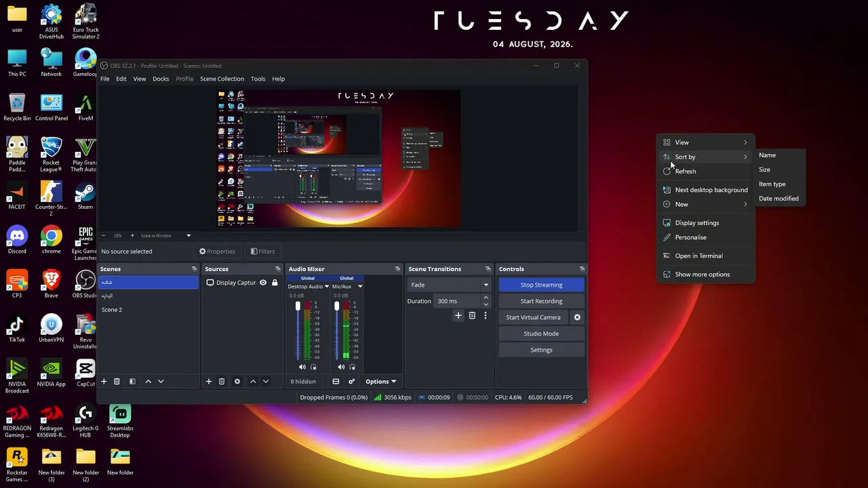Remove selected scene using Scenes trash icon
The height and width of the screenshot is (488, 868).
(117, 382)
